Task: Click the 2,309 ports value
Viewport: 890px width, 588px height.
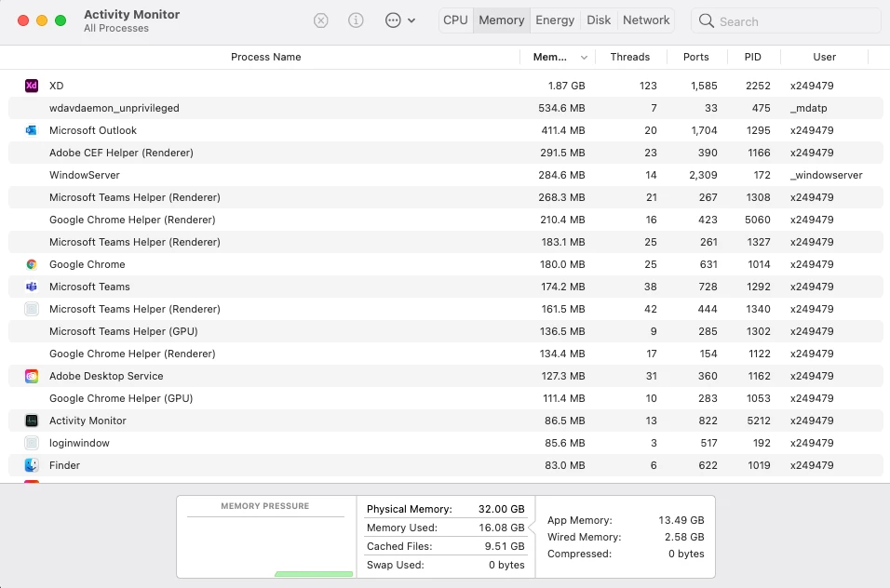Action: [x=703, y=175]
